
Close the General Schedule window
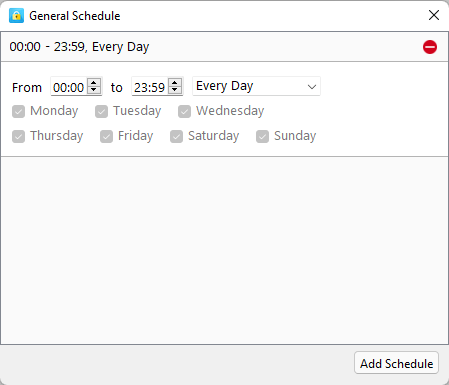[434, 15]
